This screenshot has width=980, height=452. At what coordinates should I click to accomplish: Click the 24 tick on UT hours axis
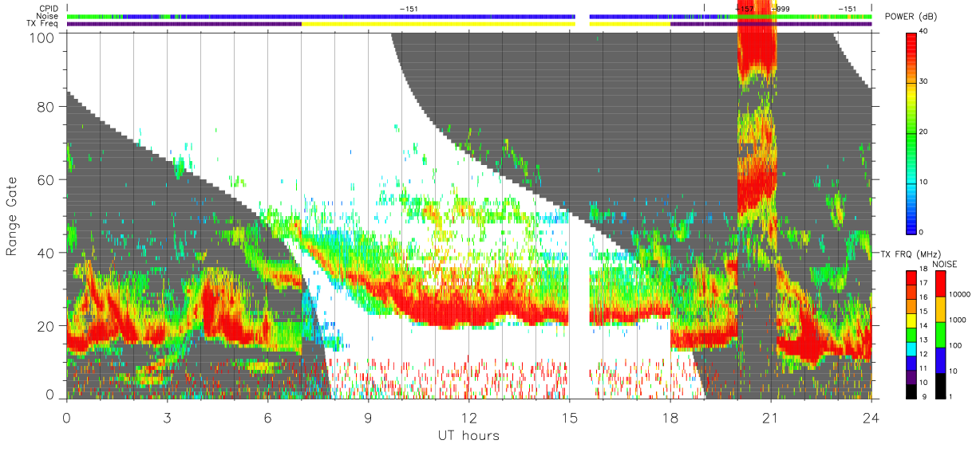[871, 417]
